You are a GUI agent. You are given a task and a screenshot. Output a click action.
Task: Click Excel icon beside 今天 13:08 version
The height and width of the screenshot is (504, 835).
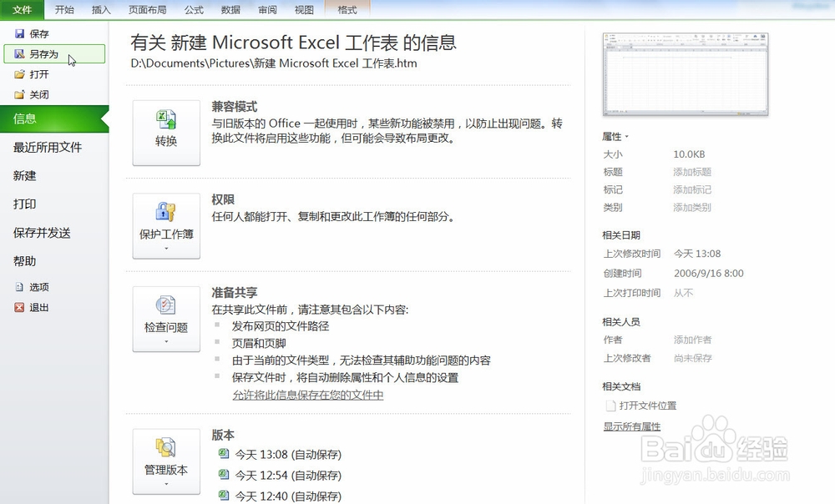[224, 454]
